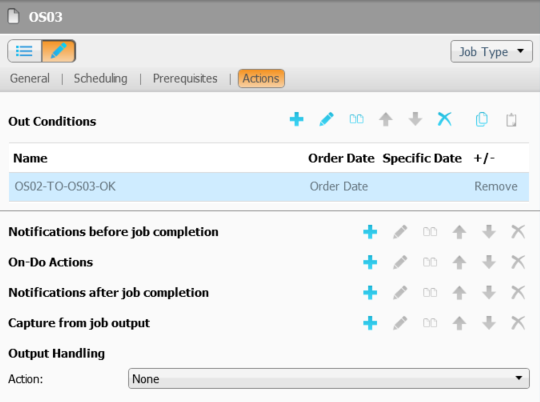Paste Out Conditions from clipboard

[511, 120]
